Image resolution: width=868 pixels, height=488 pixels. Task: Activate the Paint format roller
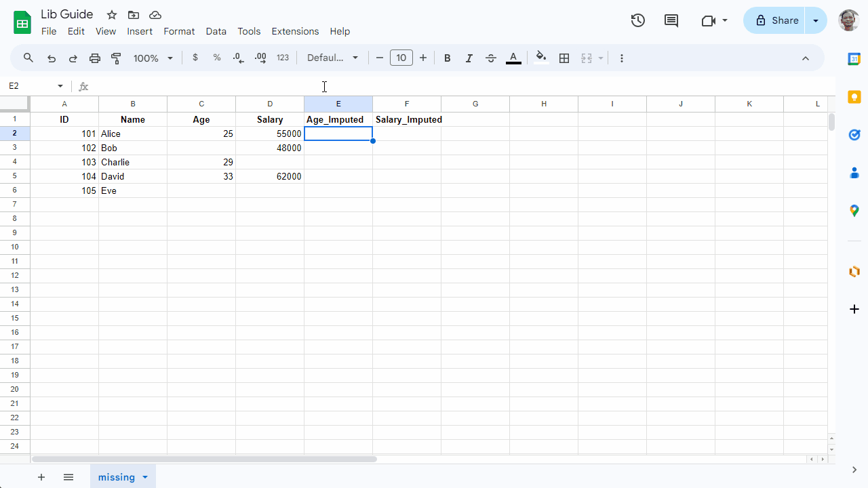click(x=117, y=58)
